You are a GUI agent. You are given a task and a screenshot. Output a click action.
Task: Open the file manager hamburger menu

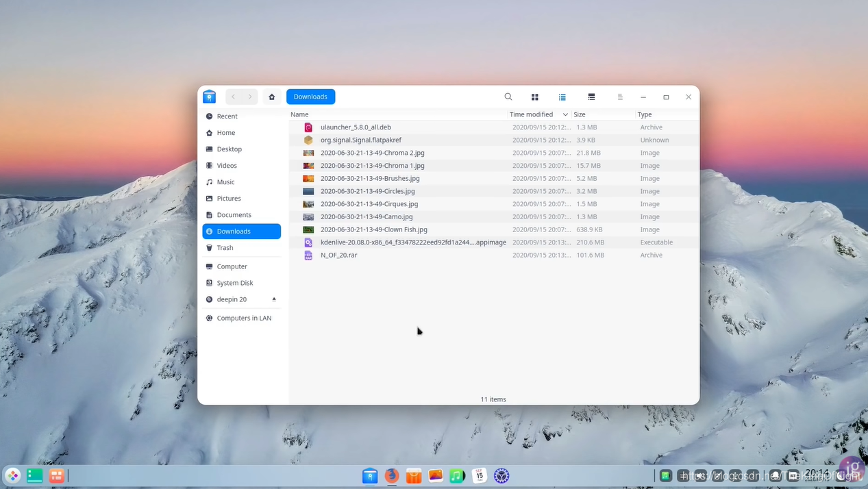620,97
